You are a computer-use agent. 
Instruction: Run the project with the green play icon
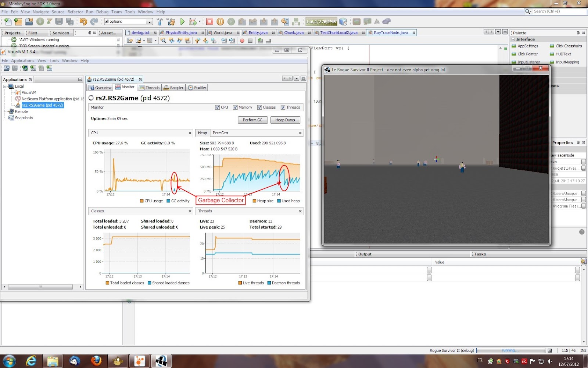tap(182, 22)
